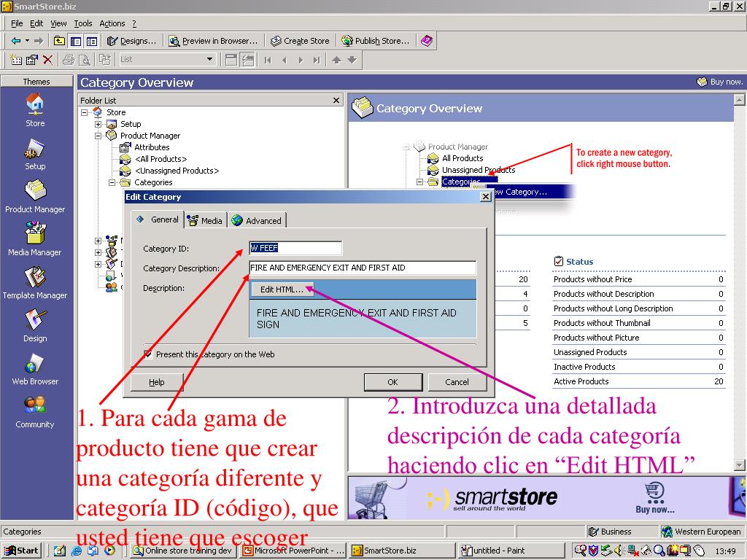Click the Last record navigation icon
The image size is (747, 560).
[x=317, y=60]
